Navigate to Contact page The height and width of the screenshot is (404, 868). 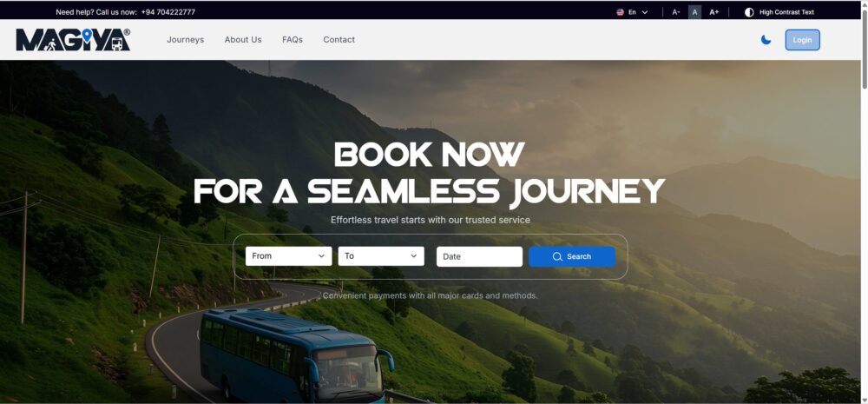[339, 40]
